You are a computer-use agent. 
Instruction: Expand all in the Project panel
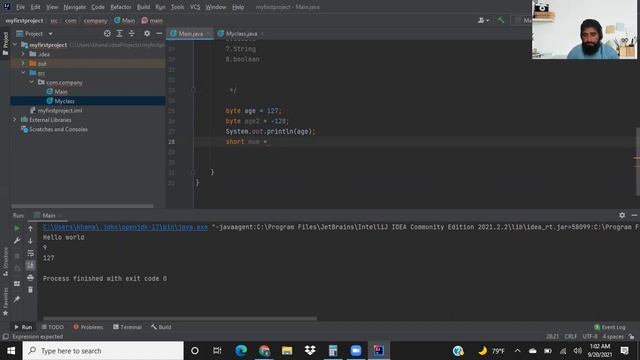(x=119, y=33)
